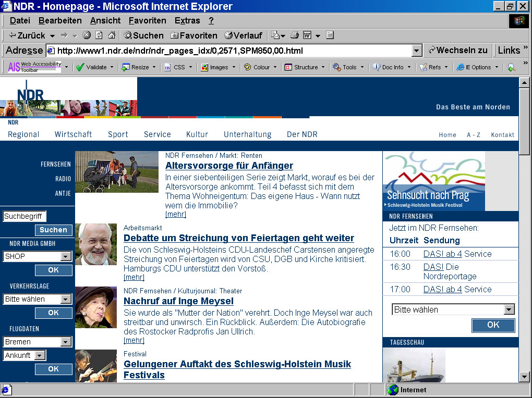The height and width of the screenshot is (398, 532).
Task: Click the Refs tool in accessibility toolbar
Action: (430, 67)
